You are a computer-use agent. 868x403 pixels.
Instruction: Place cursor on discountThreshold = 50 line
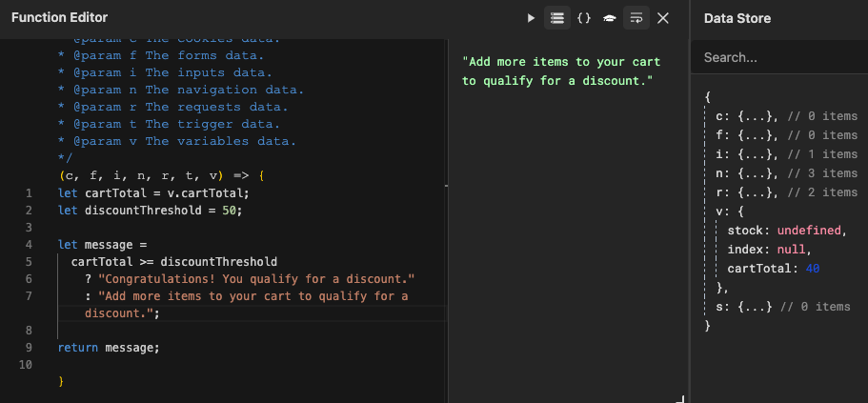coord(150,211)
